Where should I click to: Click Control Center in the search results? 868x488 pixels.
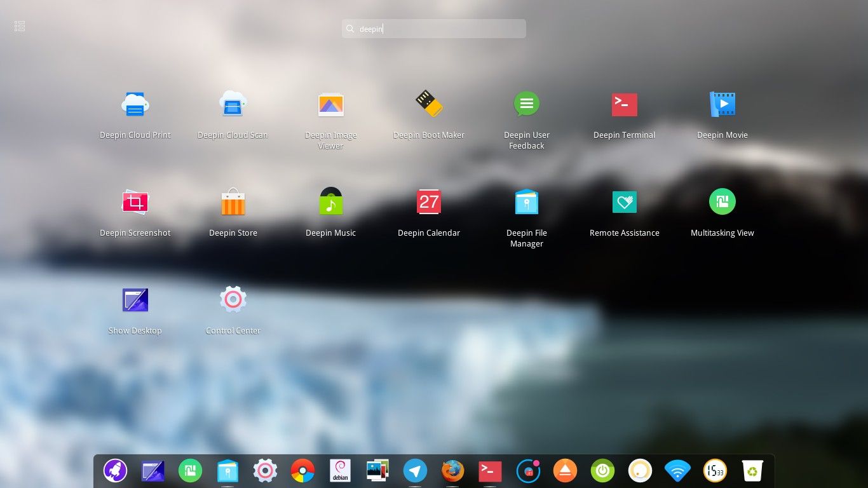(233, 300)
